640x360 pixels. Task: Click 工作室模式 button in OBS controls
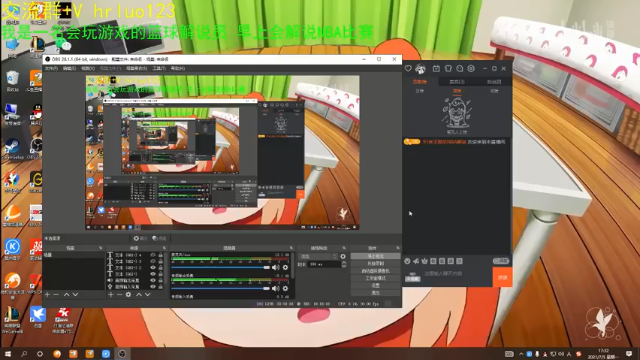click(x=375, y=278)
